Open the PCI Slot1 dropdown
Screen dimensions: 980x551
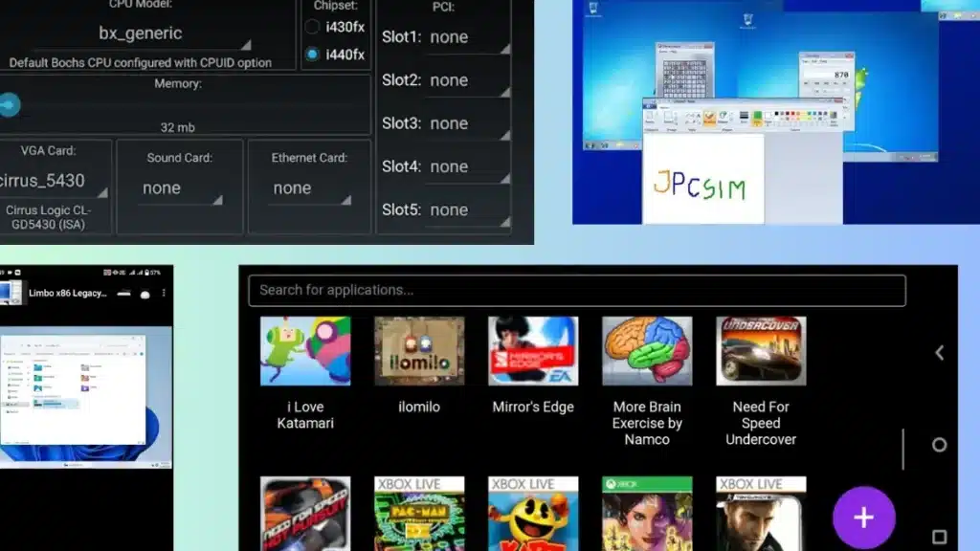point(469,38)
